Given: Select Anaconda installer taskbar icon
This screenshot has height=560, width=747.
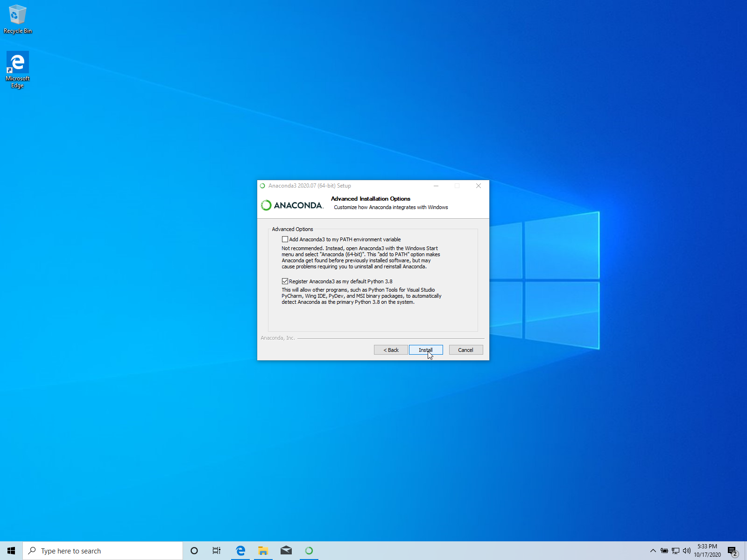Looking at the screenshot, I should (x=309, y=551).
